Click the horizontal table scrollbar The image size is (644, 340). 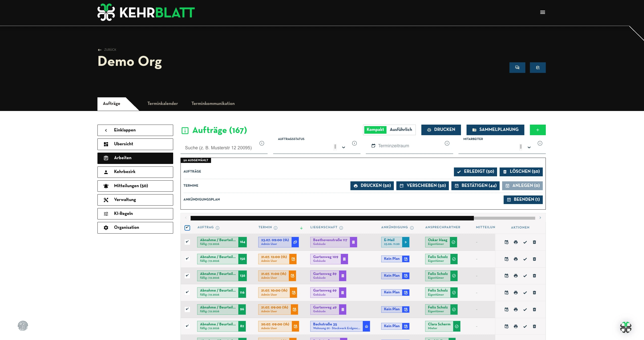coord(332,218)
